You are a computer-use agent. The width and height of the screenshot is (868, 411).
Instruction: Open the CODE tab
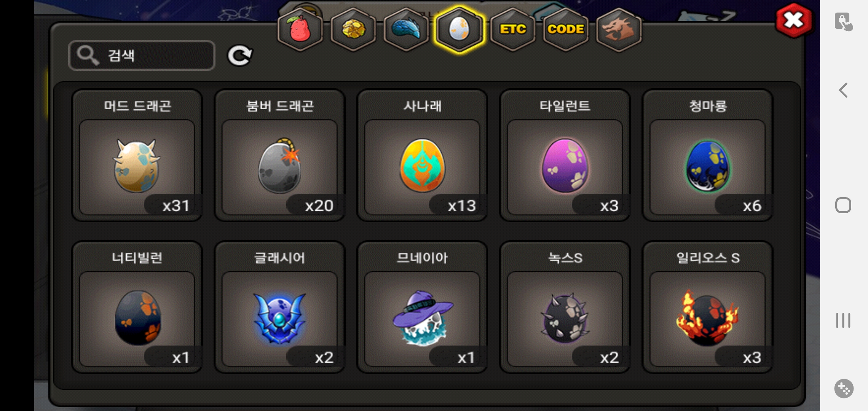pyautogui.click(x=566, y=29)
